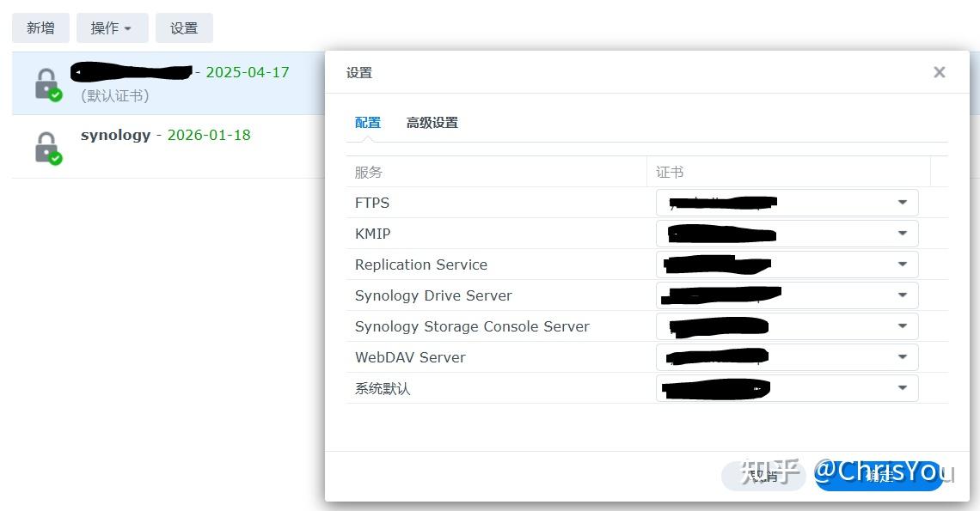
Task: Open the Synology Storage Console Server dropdown
Action: point(902,325)
